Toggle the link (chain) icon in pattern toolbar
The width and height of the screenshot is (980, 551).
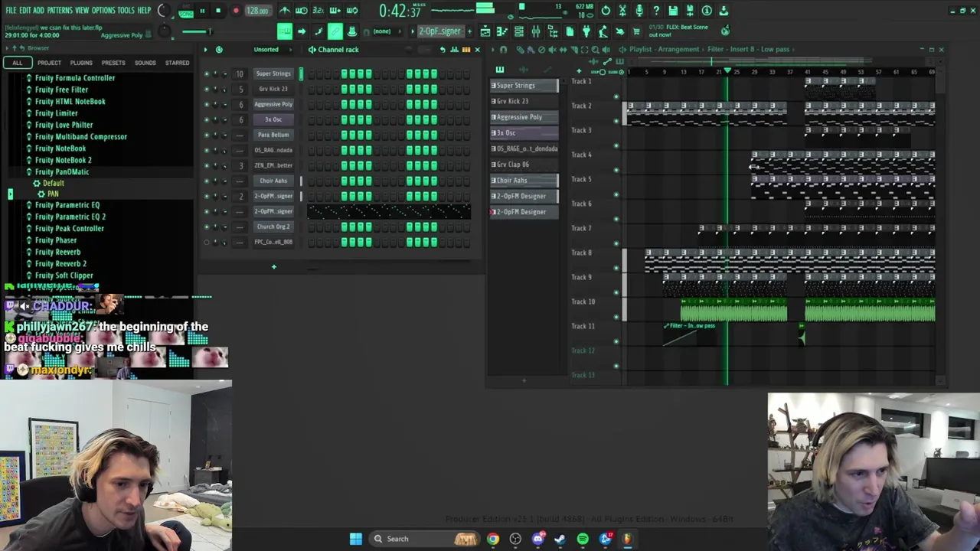point(335,31)
